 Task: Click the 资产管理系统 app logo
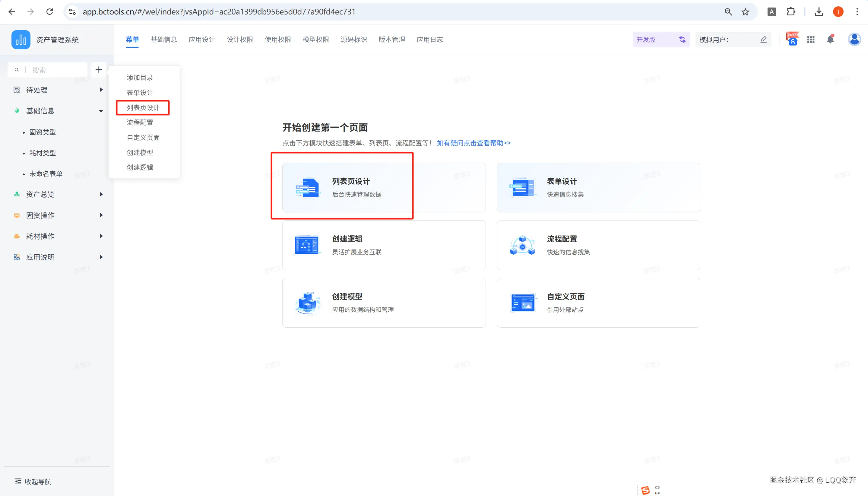pos(21,40)
